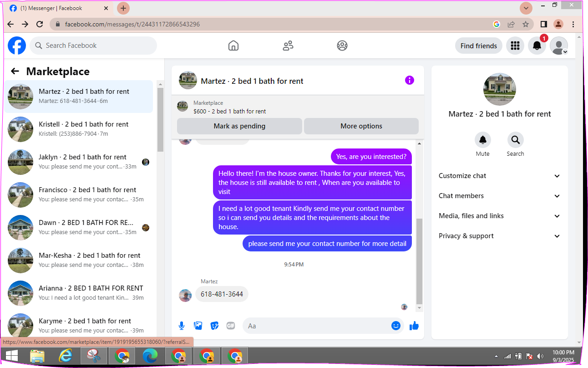Choose a sticker from the composer
The image size is (588, 368).
pos(214,326)
